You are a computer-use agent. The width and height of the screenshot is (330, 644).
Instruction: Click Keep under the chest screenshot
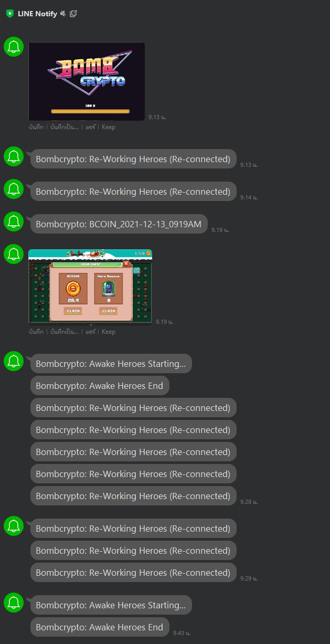109,332
